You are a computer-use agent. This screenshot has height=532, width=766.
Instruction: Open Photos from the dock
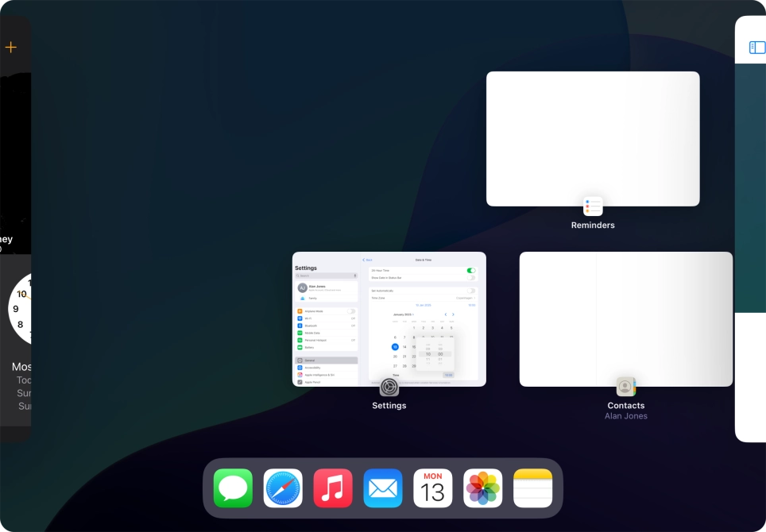click(x=483, y=488)
